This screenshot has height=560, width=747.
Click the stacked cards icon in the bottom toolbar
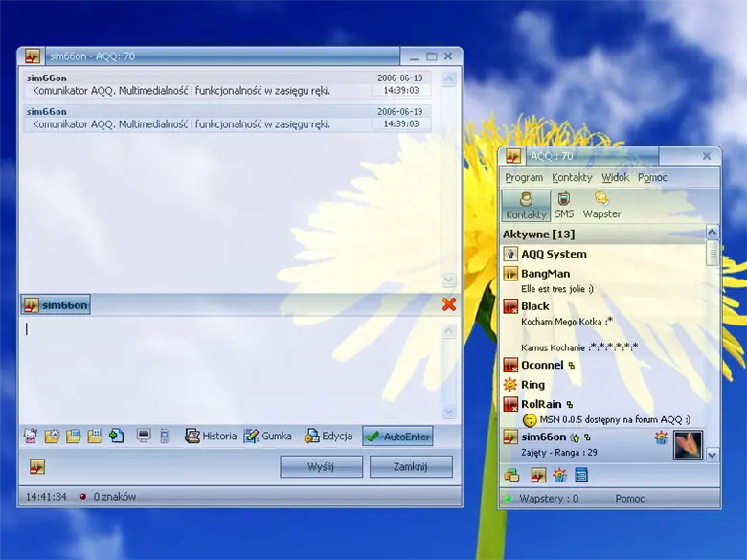[511, 475]
